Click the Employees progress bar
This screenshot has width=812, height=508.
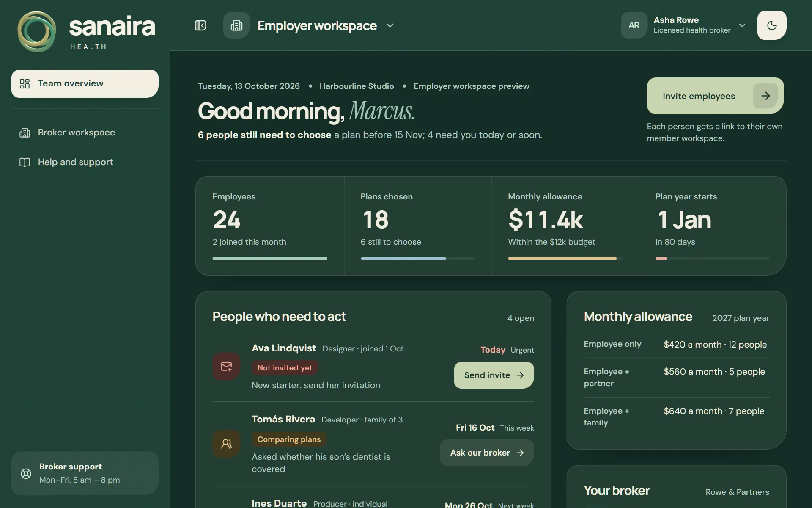[270, 258]
